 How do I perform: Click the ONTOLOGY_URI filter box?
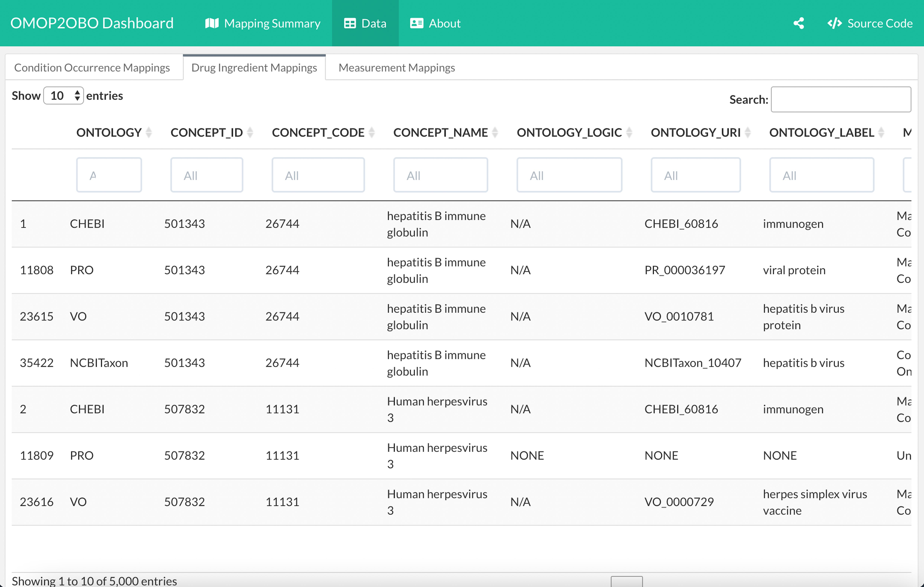tap(696, 175)
